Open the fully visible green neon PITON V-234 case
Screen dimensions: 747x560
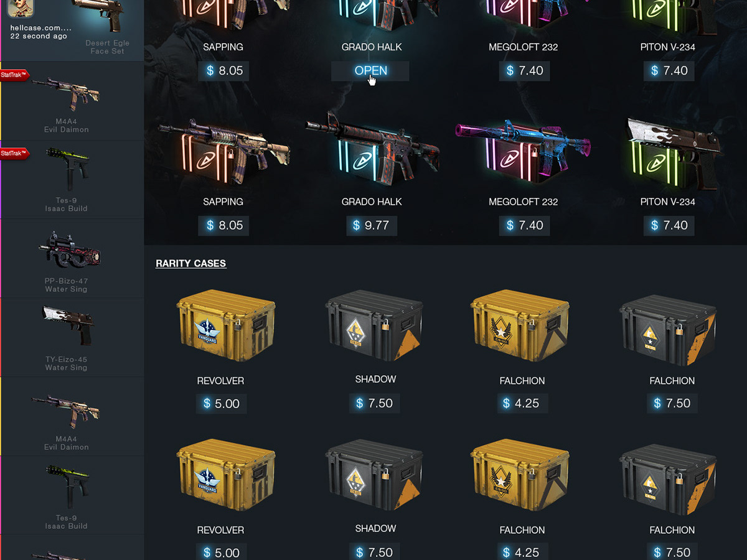[x=672, y=152]
